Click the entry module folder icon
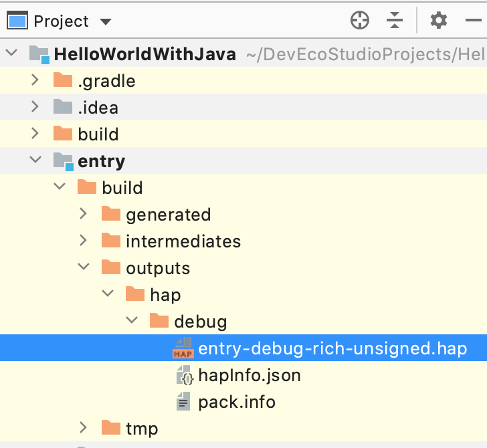487x448 pixels. [64, 161]
